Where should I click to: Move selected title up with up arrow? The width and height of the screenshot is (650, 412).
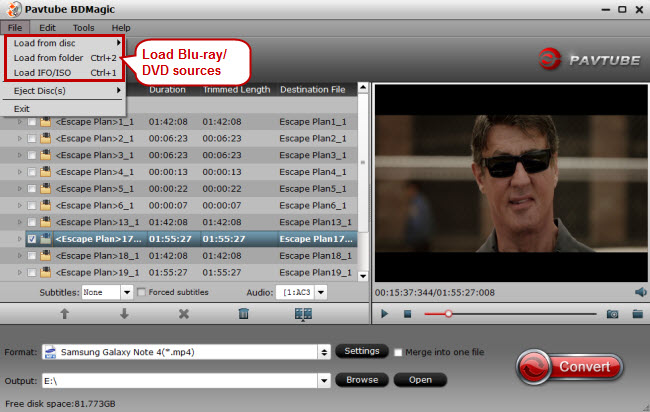[64, 314]
